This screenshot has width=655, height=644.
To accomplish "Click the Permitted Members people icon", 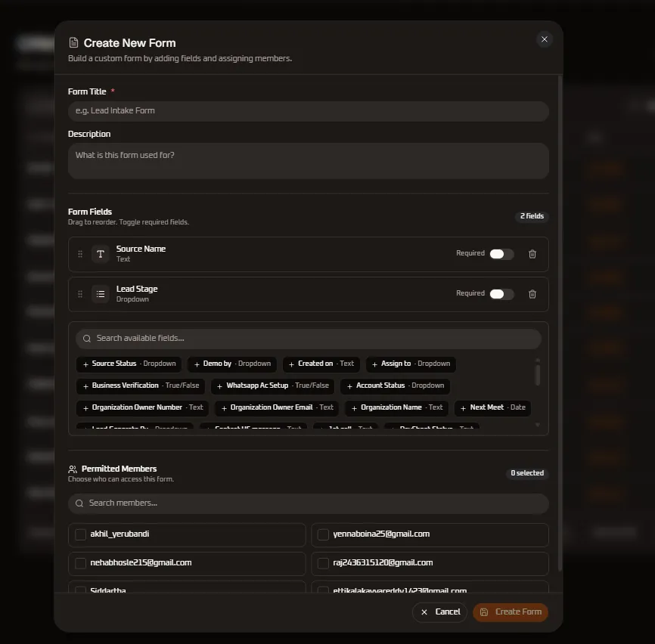I will [73, 469].
